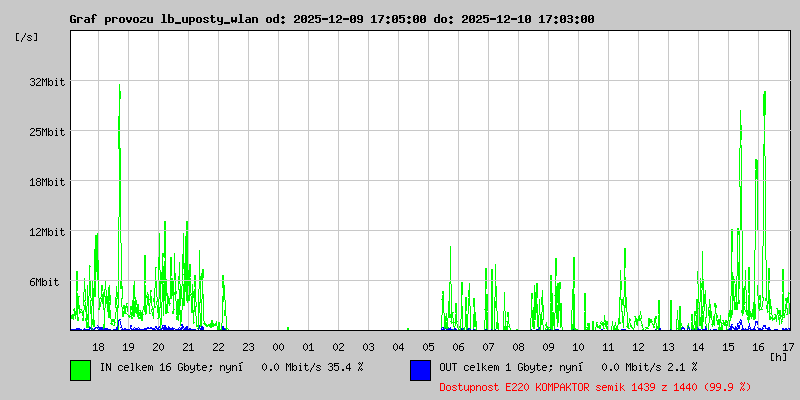This screenshot has width=800, height=400.
Task: Click the graph title 'Graf provozu lb_uposty_wlan'
Action: [166, 19]
